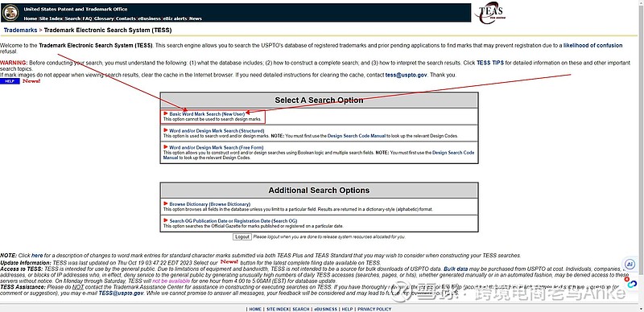Open the likelihood of confusion link
644x312 pixels.
click(x=592, y=46)
